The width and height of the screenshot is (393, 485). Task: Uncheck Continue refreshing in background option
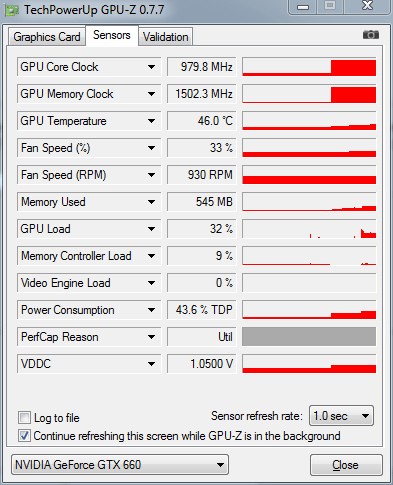pos(24,436)
